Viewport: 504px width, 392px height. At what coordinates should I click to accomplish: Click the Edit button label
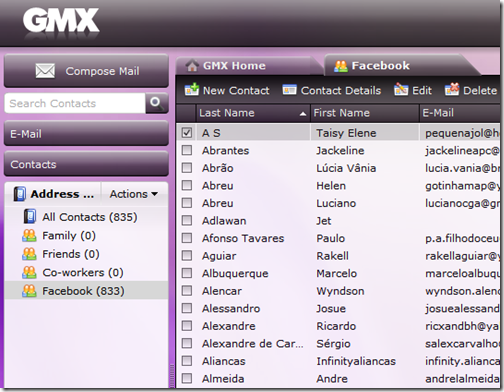[422, 90]
